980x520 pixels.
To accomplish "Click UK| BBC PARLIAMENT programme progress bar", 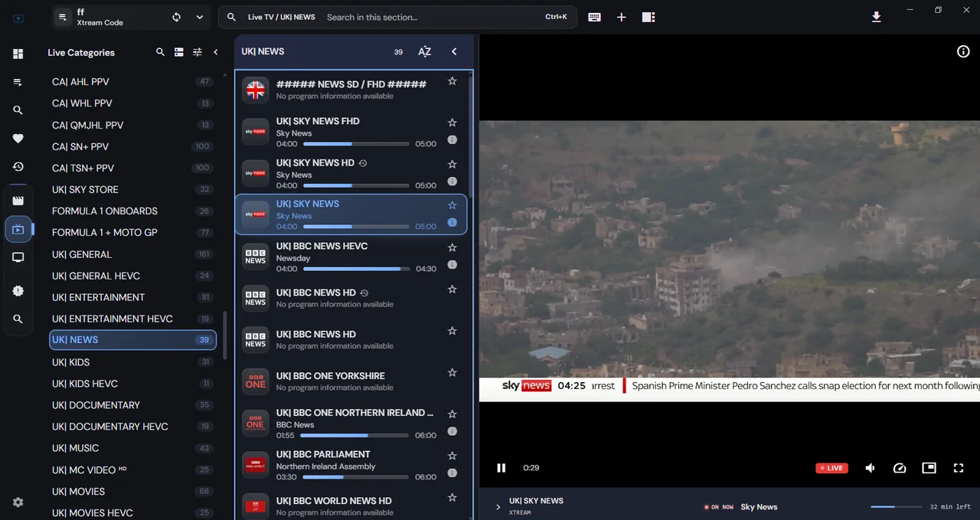I will click(356, 477).
